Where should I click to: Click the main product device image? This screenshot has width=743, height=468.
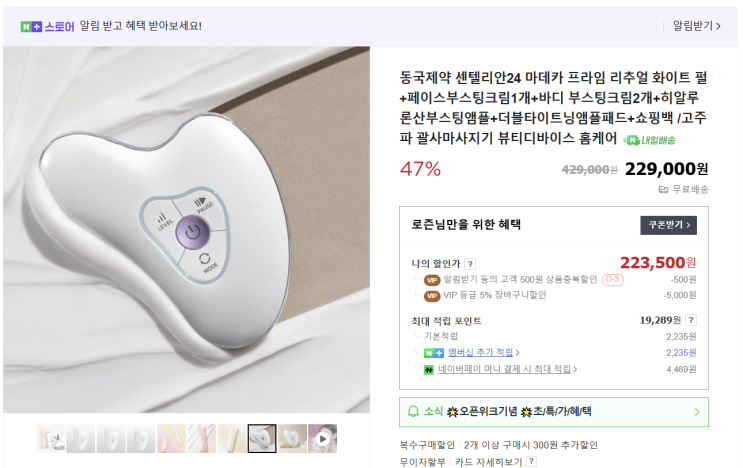pyautogui.click(x=187, y=230)
